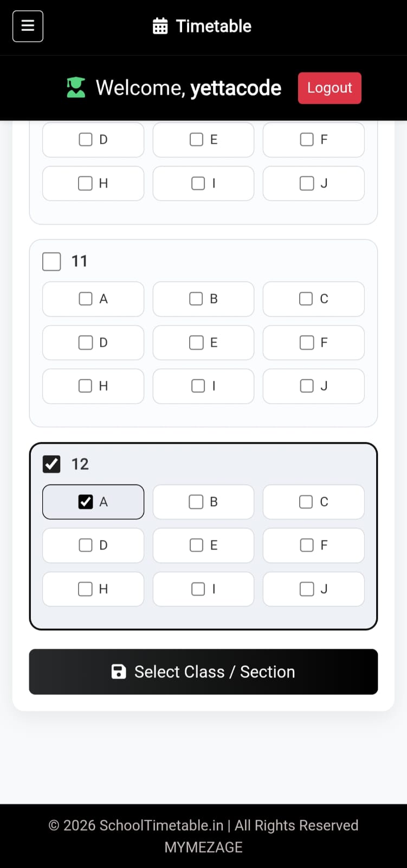Viewport: 407px width, 868px height.
Task: Select section E of class 11
Action: [x=195, y=342]
